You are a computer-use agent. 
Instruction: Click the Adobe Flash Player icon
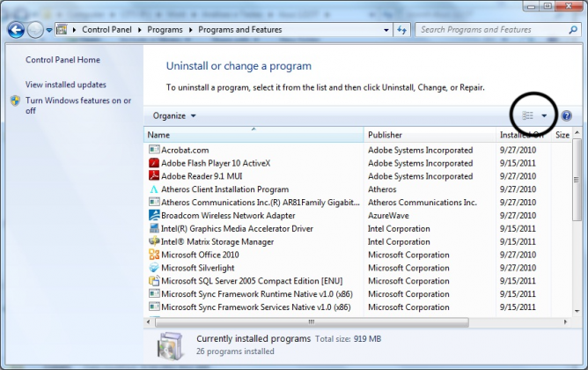pos(154,163)
